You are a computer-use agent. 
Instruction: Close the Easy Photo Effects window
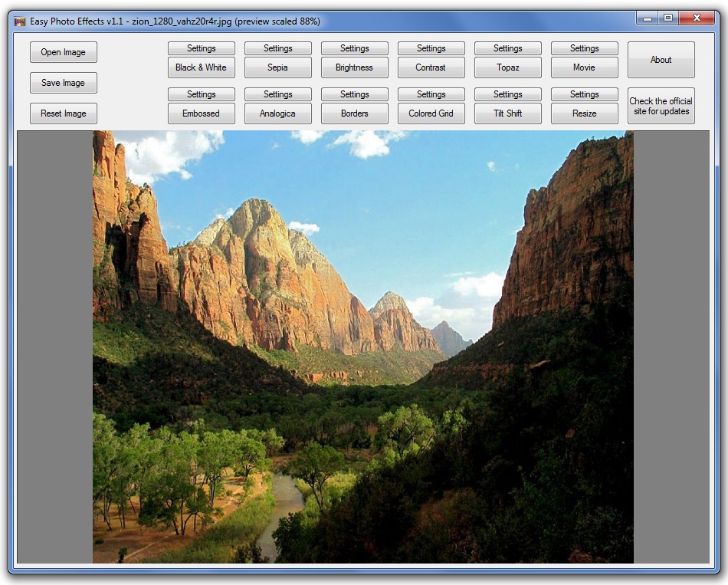(x=697, y=18)
